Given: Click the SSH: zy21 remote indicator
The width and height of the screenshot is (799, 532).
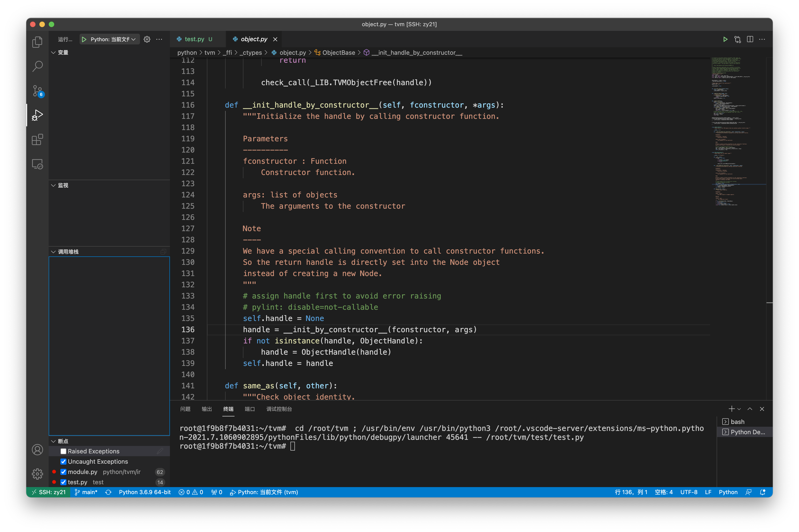Looking at the screenshot, I should pyautogui.click(x=48, y=492).
